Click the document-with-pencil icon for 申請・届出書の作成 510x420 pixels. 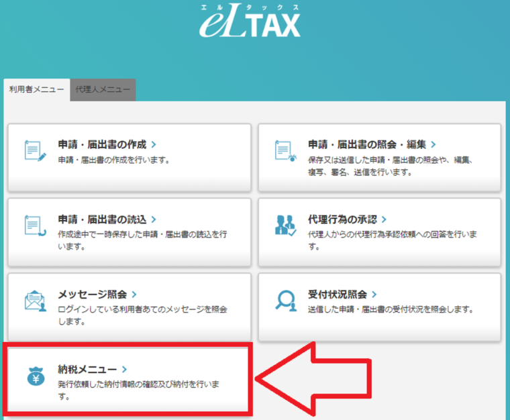pyautogui.click(x=35, y=151)
